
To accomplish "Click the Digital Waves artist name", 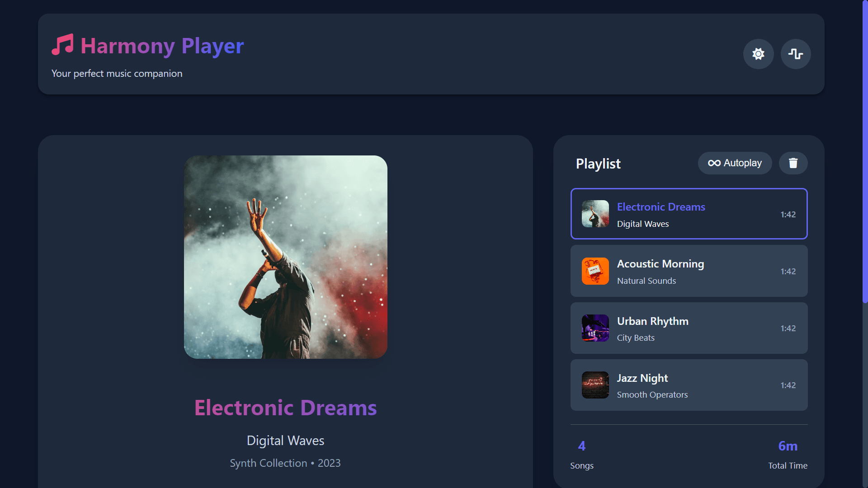I will coord(285,441).
